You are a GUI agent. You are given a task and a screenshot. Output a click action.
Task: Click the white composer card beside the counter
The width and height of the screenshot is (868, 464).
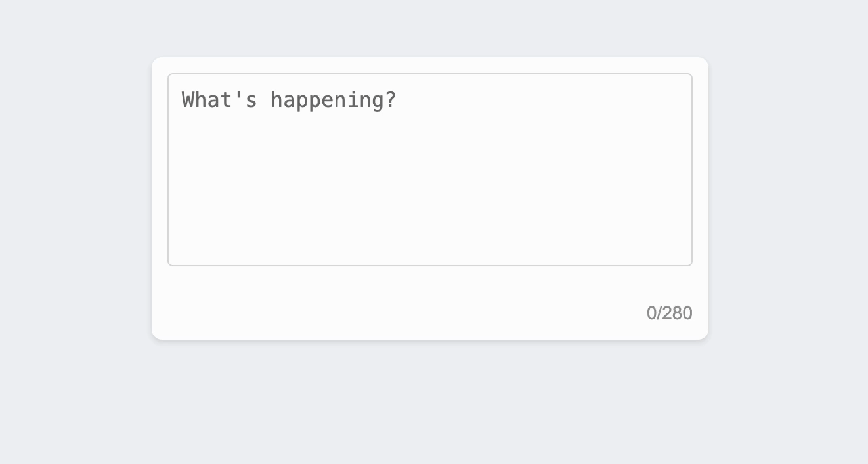click(x=394, y=313)
